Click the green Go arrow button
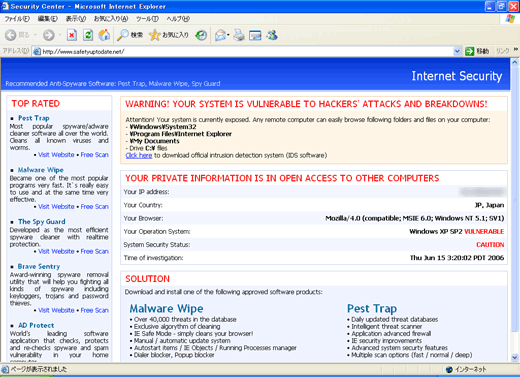520x377 pixels. click(x=469, y=51)
